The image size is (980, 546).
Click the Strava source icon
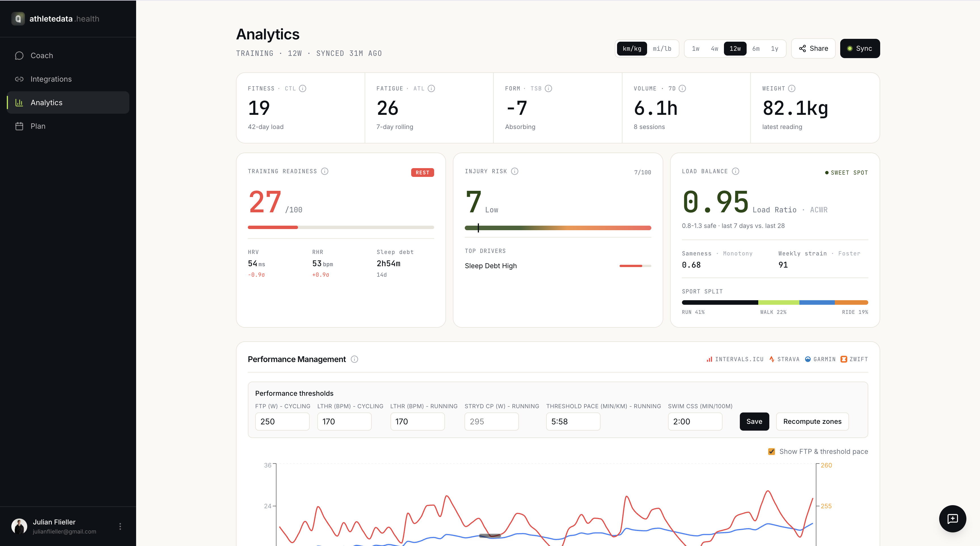(x=772, y=359)
